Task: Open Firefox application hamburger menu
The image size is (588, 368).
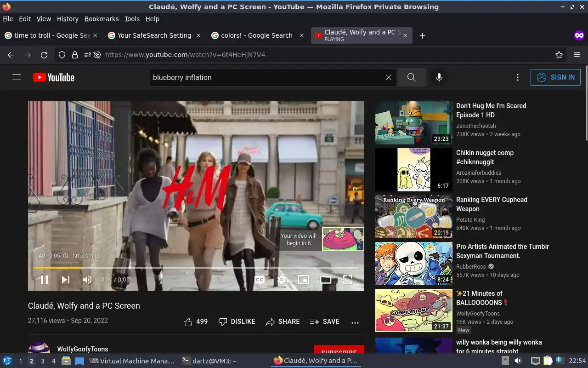Action: [x=577, y=55]
